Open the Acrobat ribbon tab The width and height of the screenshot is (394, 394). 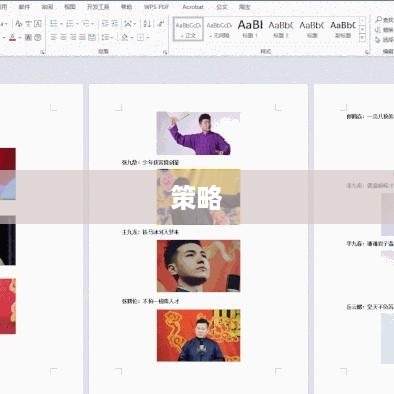(193, 7)
